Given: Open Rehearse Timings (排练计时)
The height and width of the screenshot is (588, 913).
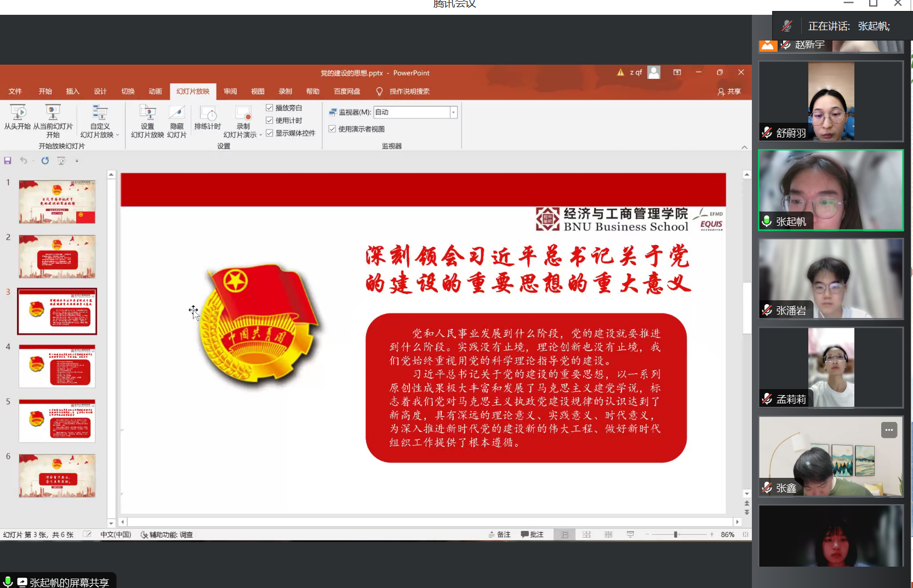Looking at the screenshot, I should tap(207, 117).
